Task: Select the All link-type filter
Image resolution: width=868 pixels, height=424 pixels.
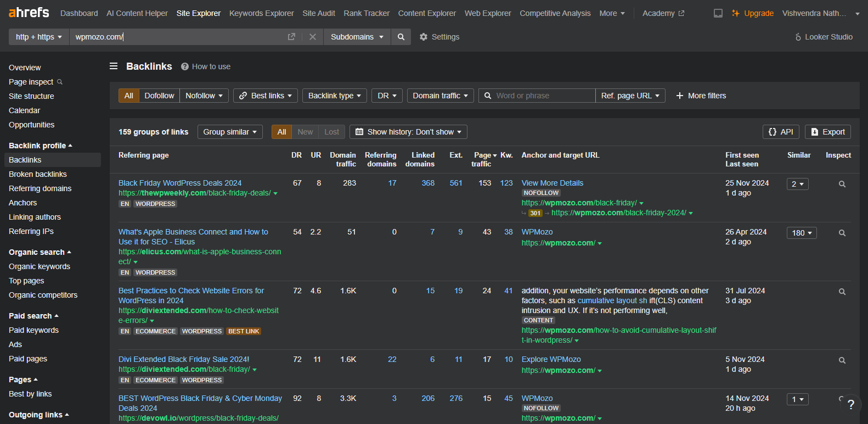Action: [129, 96]
